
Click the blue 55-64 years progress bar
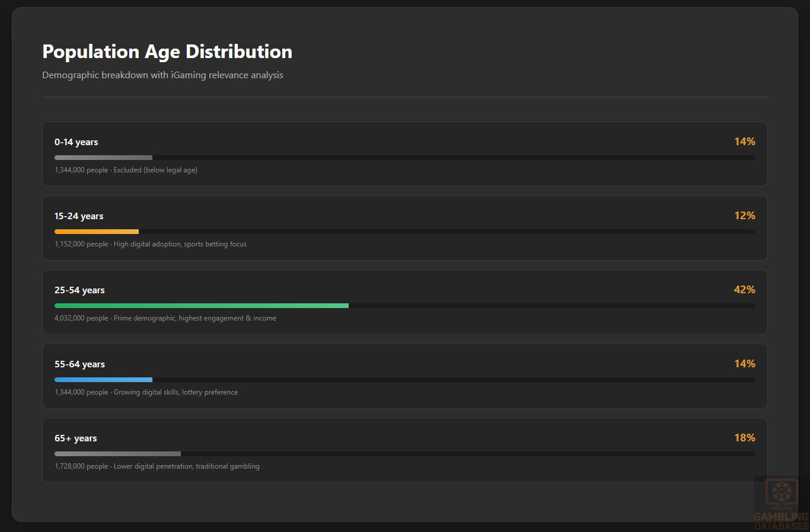tap(104, 380)
